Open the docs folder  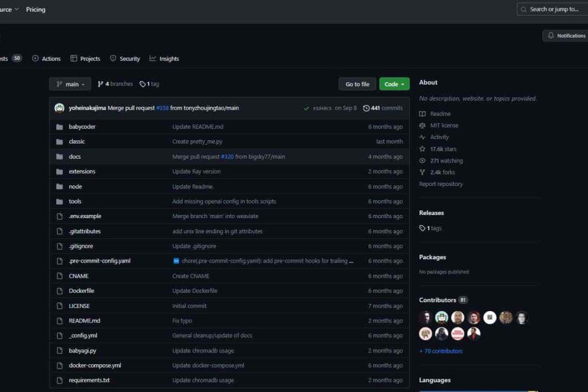(x=75, y=156)
